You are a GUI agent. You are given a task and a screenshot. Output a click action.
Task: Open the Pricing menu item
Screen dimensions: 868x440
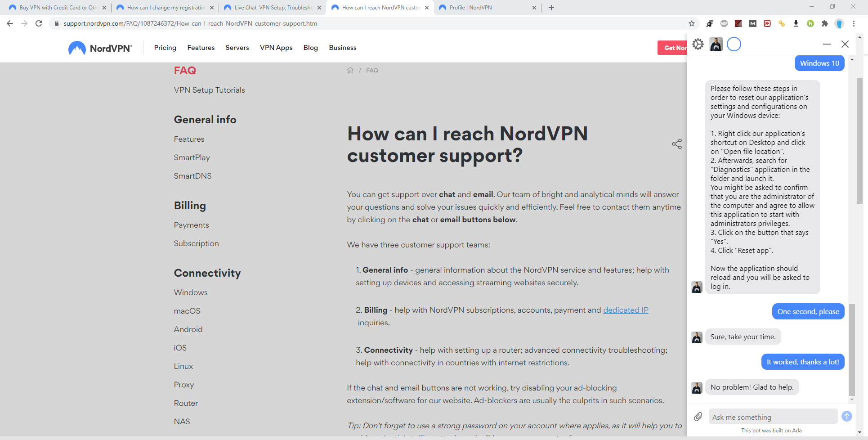165,48
